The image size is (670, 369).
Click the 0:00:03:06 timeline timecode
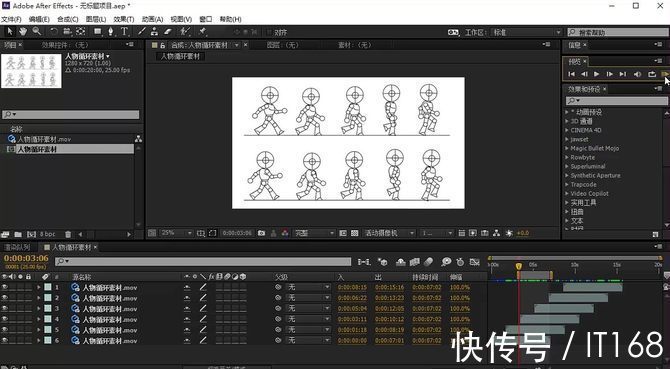coord(26,258)
